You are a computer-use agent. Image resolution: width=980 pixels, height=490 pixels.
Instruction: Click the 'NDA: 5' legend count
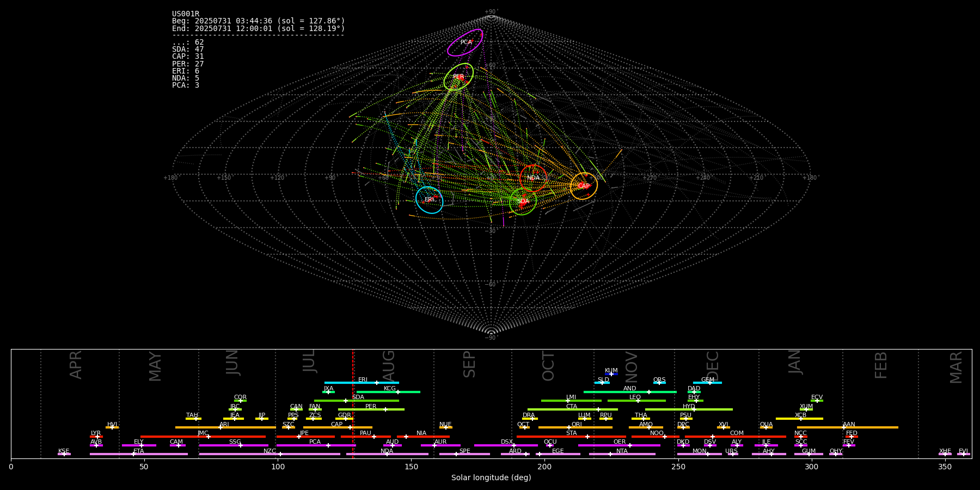[x=186, y=78]
